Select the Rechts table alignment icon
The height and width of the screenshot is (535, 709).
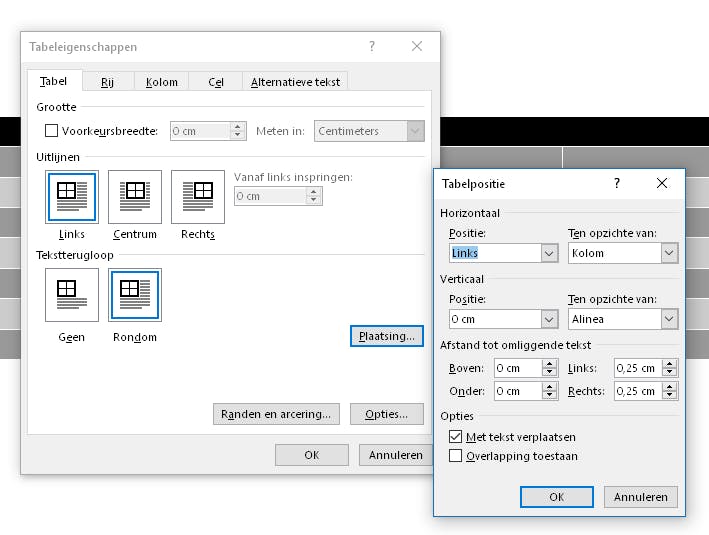(x=198, y=197)
